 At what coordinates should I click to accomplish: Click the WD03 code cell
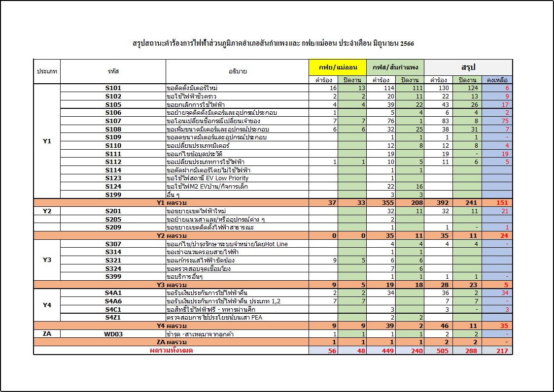pyautogui.click(x=113, y=334)
